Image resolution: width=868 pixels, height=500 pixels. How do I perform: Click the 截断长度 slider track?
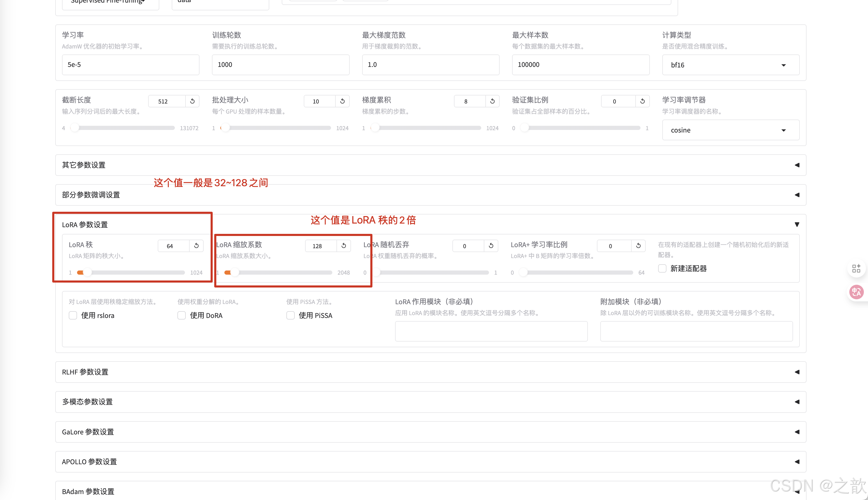pyautogui.click(x=123, y=128)
